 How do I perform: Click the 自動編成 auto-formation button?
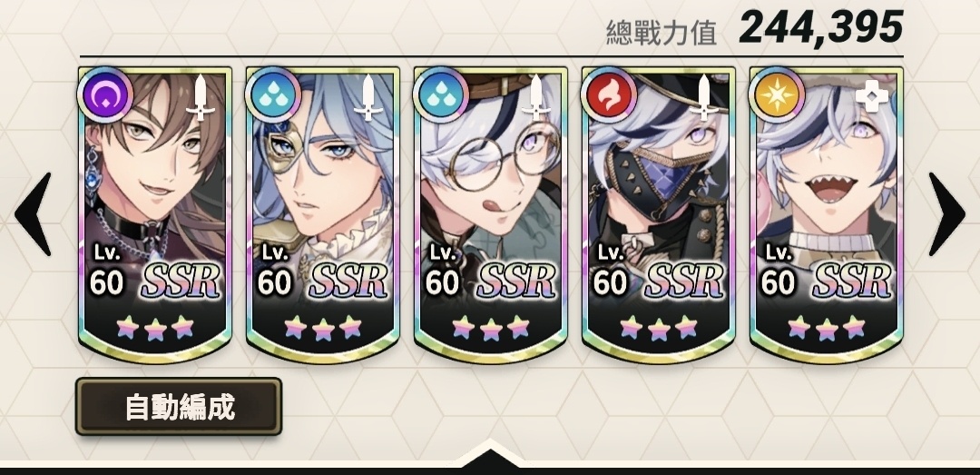click(x=179, y=406)
